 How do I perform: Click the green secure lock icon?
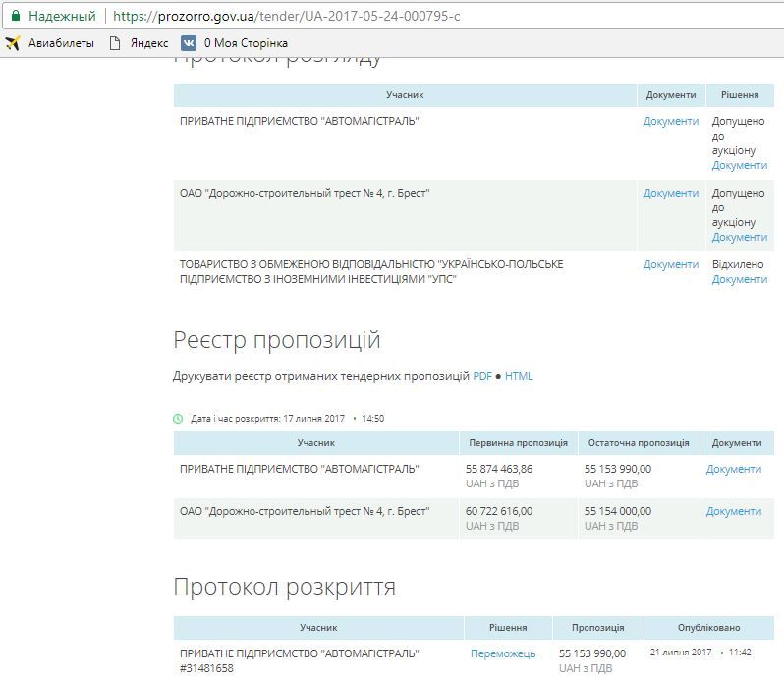point(16,16)
